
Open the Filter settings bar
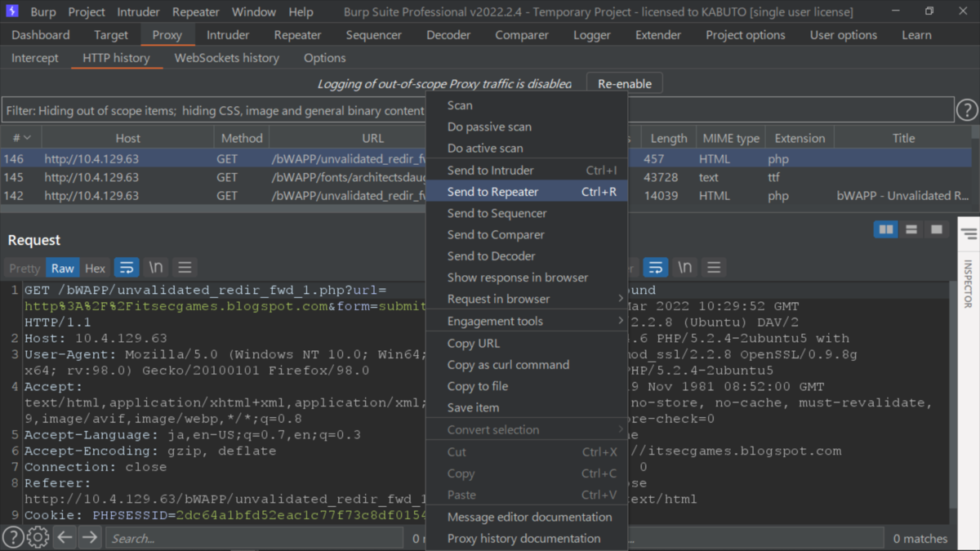pyautogui.click(x=478, y=110)
